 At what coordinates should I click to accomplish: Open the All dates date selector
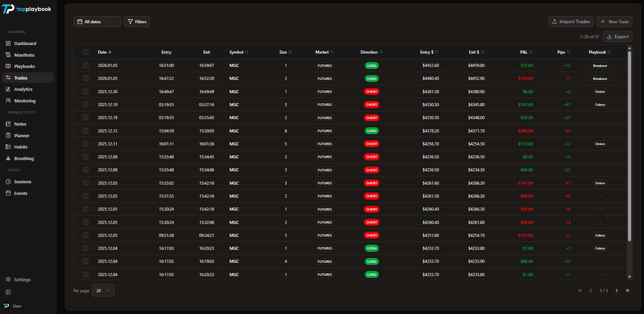[97, 21]
